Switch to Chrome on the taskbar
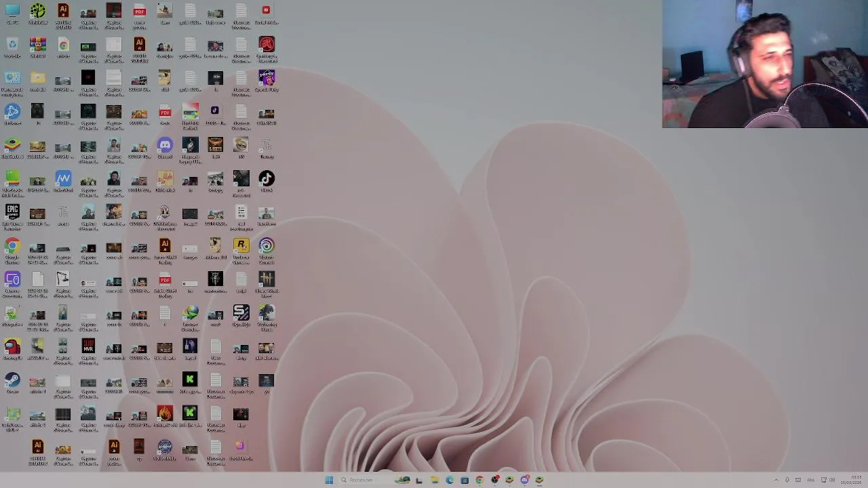This screenshot has height=488, width=868. [479, 480]
